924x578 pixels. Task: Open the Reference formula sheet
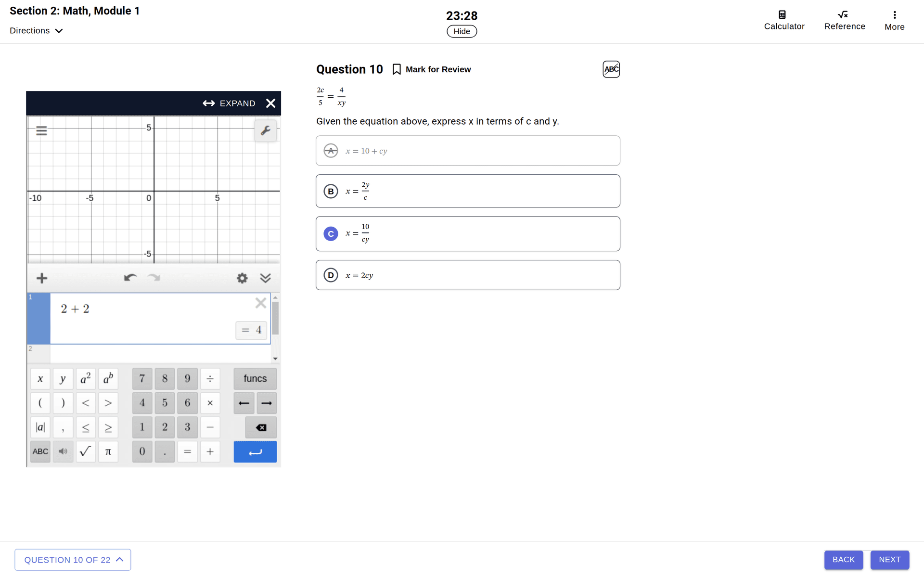pos(844,20)
